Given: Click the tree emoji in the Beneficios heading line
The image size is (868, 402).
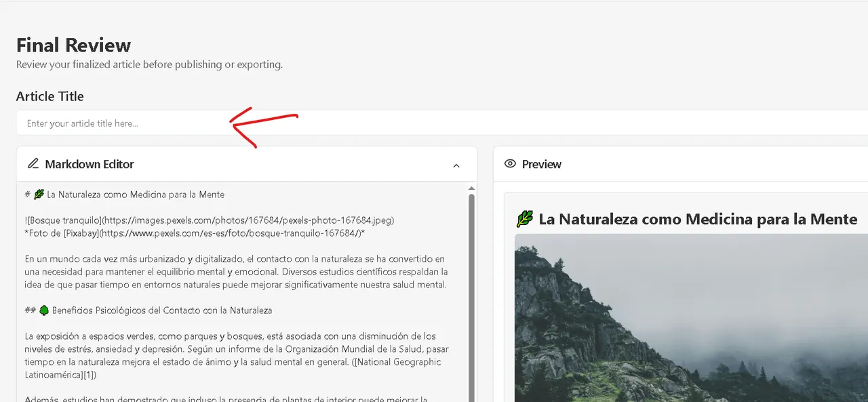Looking at the screenshot, I should click(x=44, y=310).
